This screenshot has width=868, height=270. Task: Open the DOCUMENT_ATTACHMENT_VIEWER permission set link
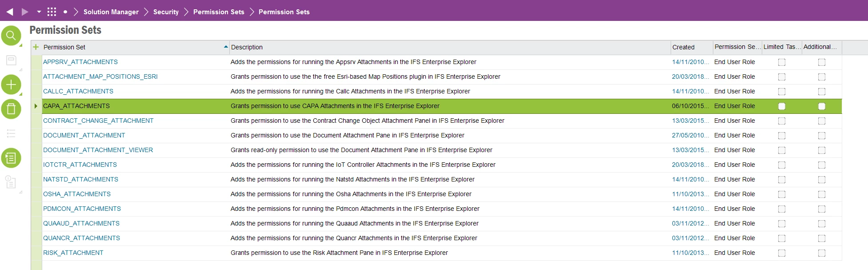pyautogui.click(x=98, y=150)
